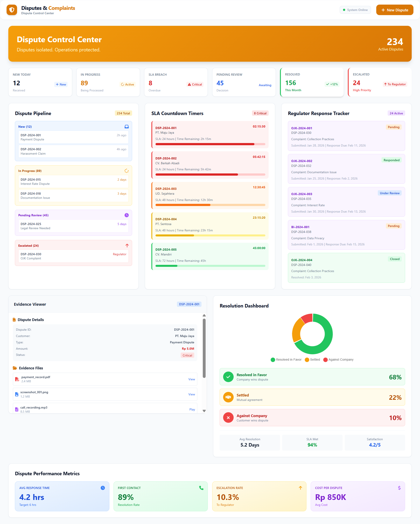Open DSP-2024-015 Interest Rate Dispute item
The image size is (420, 524).
[x=73, y=182]
